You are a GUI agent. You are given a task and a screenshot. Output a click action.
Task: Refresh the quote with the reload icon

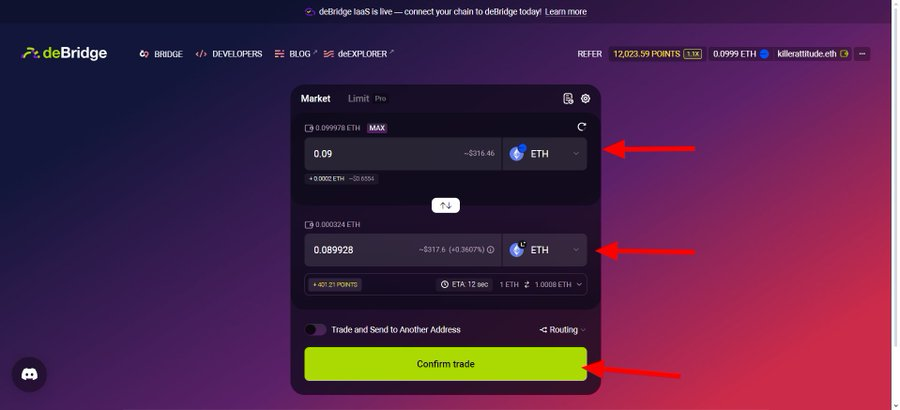click(581, 127)
